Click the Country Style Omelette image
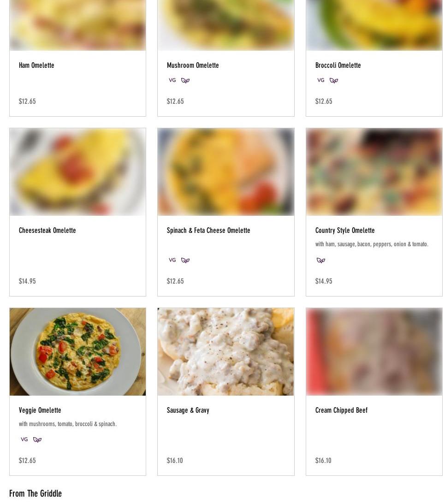The image size is (445, 504). pyautogui.click(x=374, y=172)
